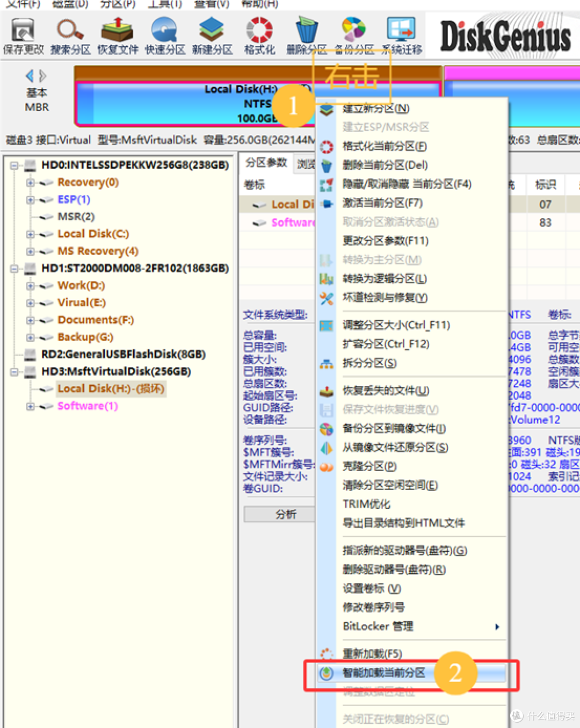Open the BitLocker 管理 submenu

[412, 626]
